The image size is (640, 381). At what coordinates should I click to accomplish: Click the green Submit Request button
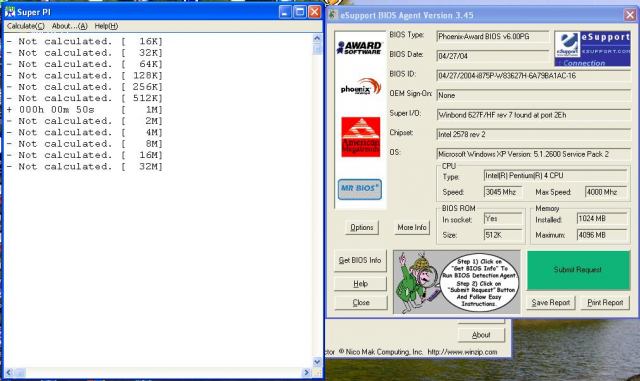tap(578, 270)
